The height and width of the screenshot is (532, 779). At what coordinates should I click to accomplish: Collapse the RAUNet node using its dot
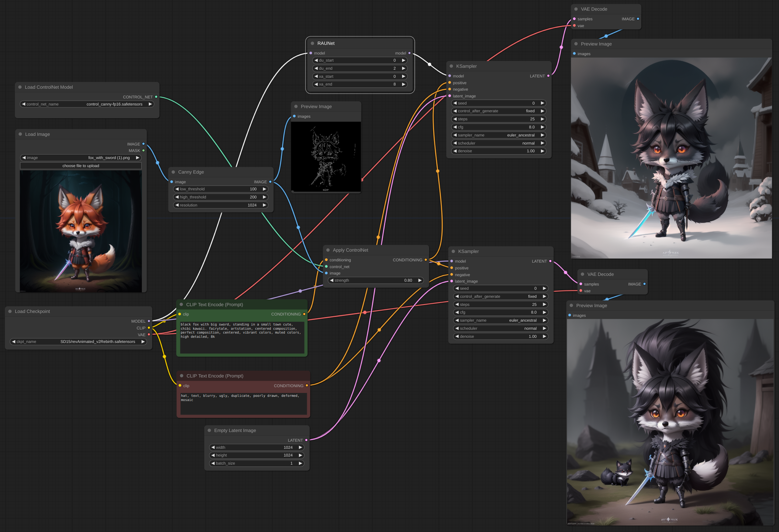tap(312, 43)
